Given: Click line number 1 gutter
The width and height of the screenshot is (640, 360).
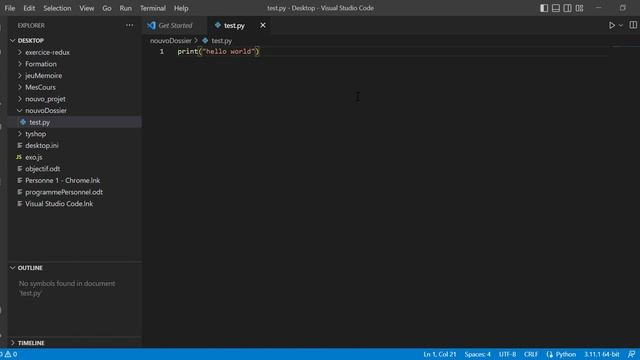Looking at the screenshot, I should [x=162, y=51].
